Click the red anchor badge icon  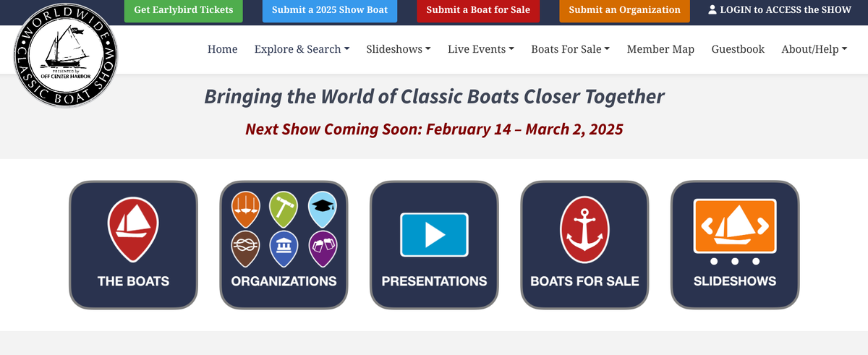coord(584,230)
